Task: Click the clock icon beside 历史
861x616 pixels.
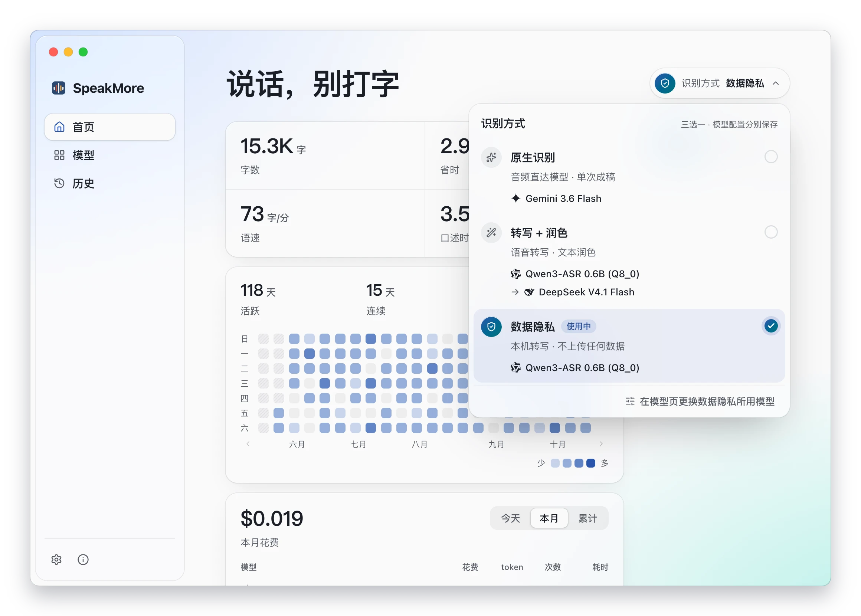Action: point(59,184)
